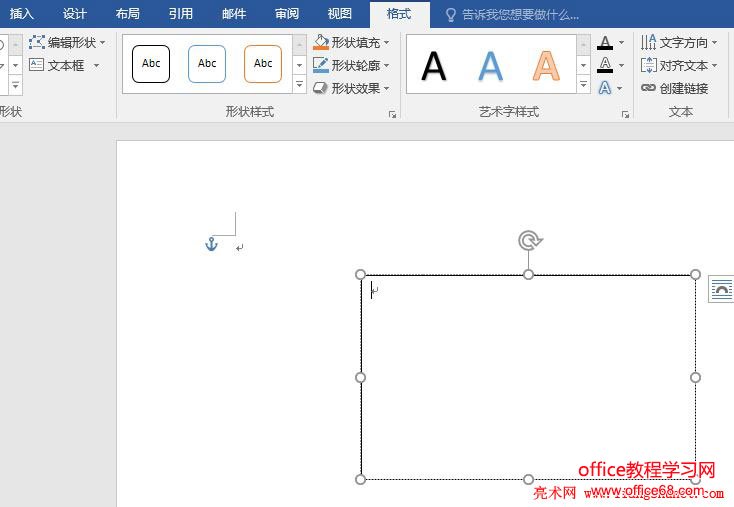The height and width of the screenshot is (507, 734).
Task: Click the top-right resize handle of the text box
Action: tap(696, 274)
